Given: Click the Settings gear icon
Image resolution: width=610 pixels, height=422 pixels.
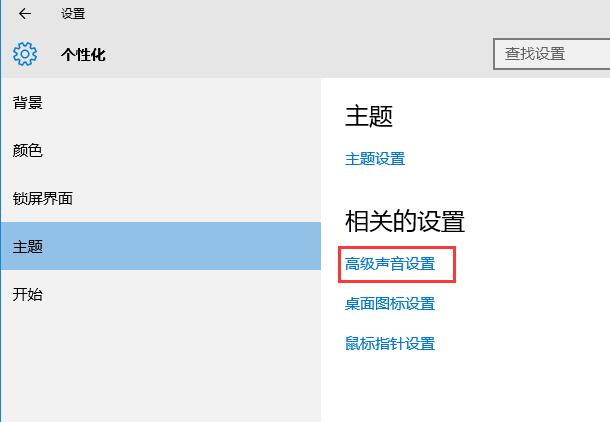Looking at the screenshot, I should (x=26, y=54).
